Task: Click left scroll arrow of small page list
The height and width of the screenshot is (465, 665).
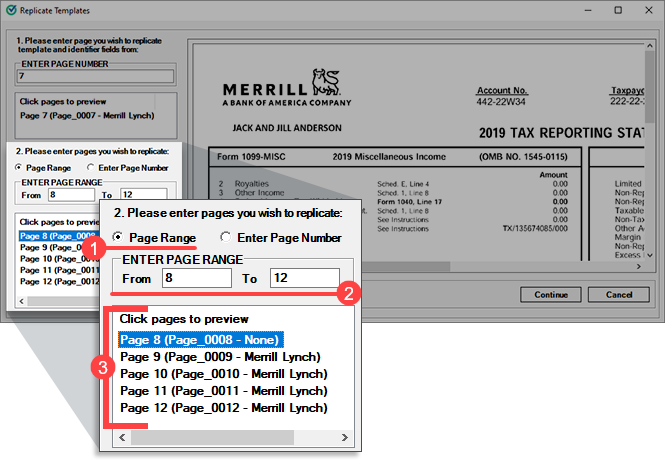Action: coord(22,301)
